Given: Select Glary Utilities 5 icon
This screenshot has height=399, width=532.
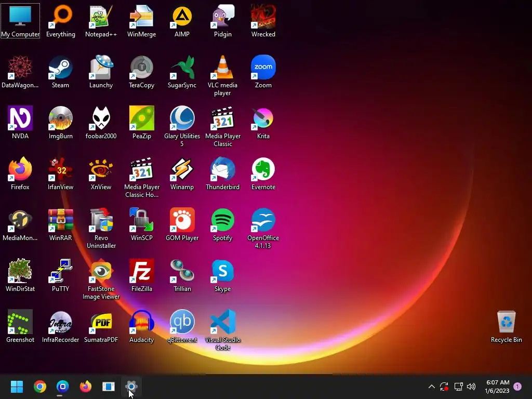Looking at the screenshot, I should click(182, 118).
